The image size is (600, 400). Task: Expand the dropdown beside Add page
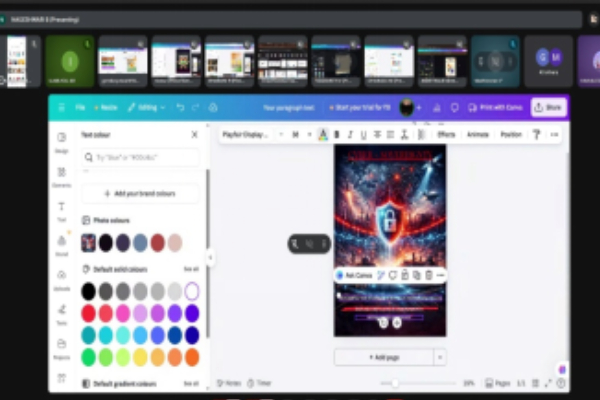click(440, 357)
